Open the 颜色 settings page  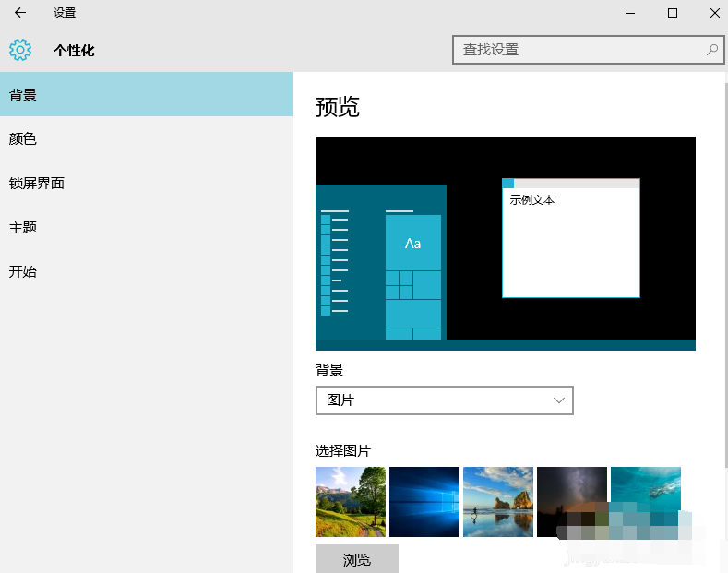(146, 138)
